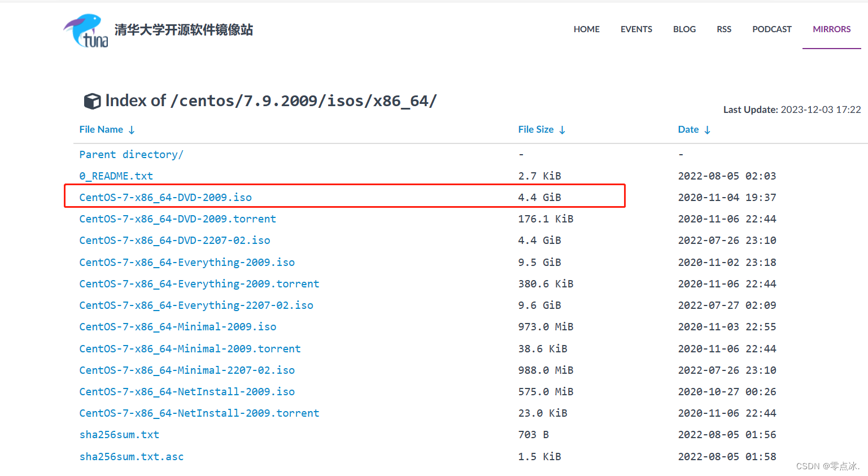Screen dimensions: 868x476
Task: Click the 9.6 GiB size cell
Action: coord(540,305)
